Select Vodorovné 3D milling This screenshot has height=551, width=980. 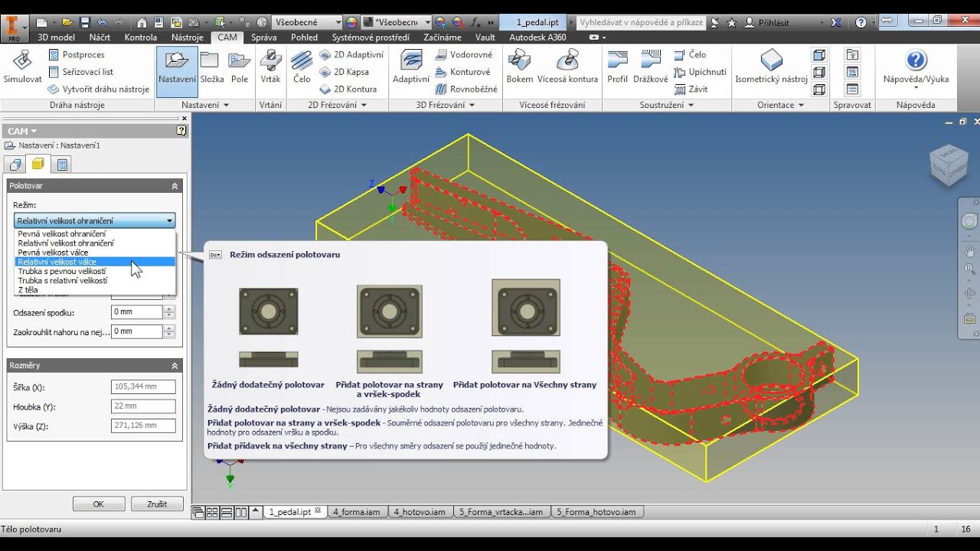[464, 54]
